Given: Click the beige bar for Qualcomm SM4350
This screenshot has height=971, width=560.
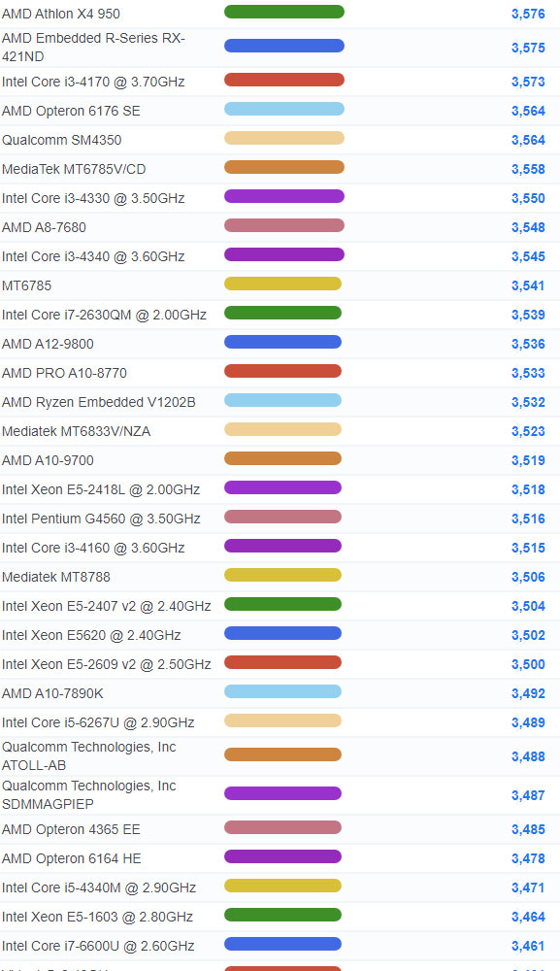Looking at the screenshot, I should 284,138.
